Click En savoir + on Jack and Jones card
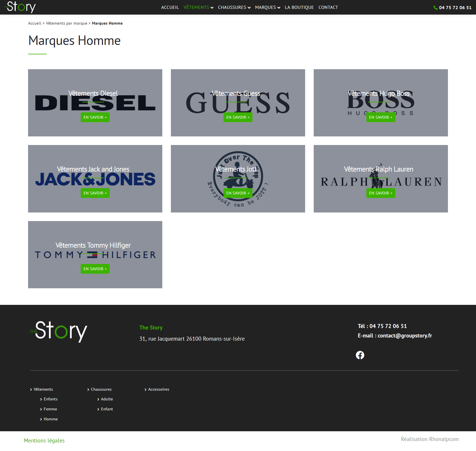476x451 pixels. (95, 193)
